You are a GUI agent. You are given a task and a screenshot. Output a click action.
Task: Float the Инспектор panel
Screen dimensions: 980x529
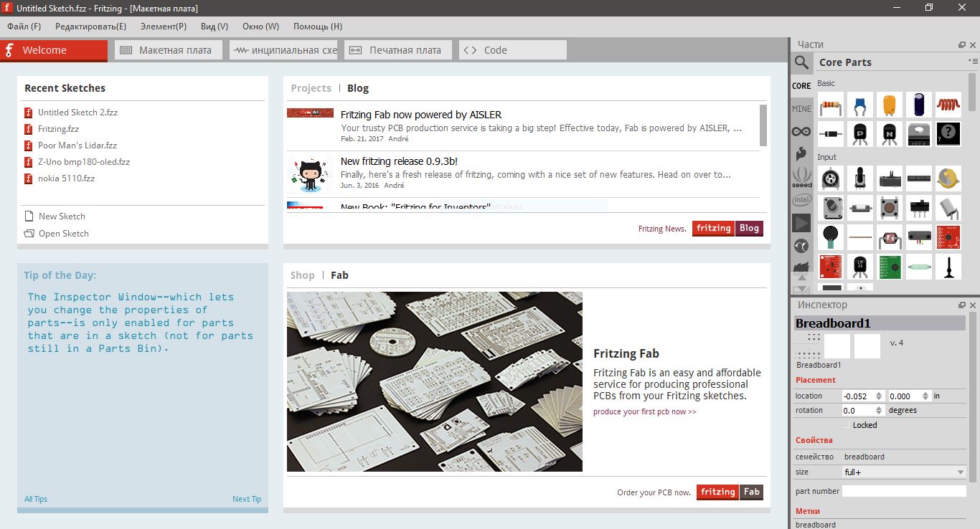click(x=962, y=305)
